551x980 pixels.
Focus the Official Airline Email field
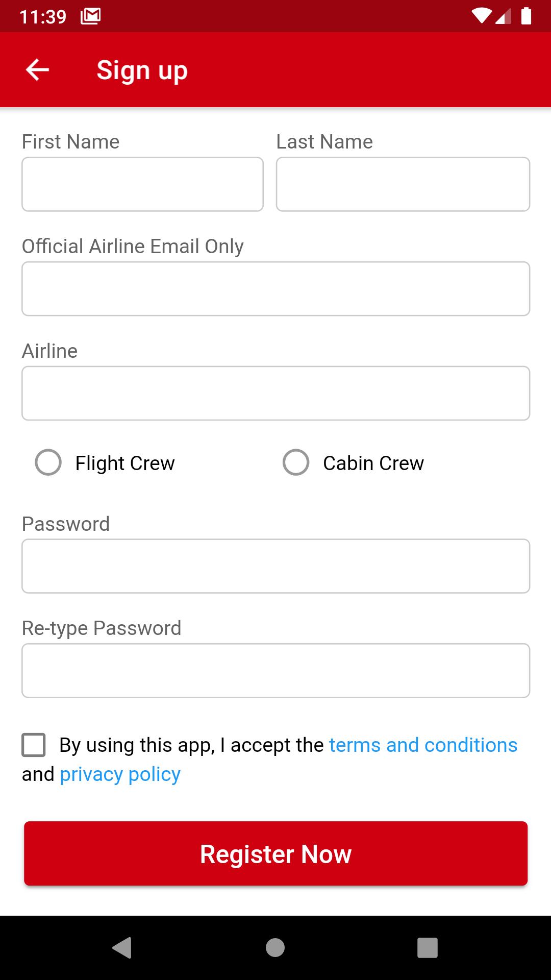click(275, 289)
